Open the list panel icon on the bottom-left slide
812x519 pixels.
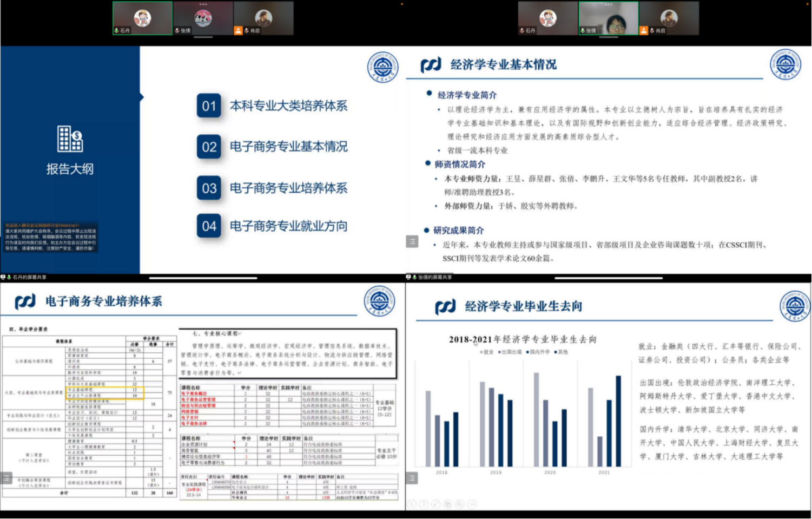coord(6,478)
